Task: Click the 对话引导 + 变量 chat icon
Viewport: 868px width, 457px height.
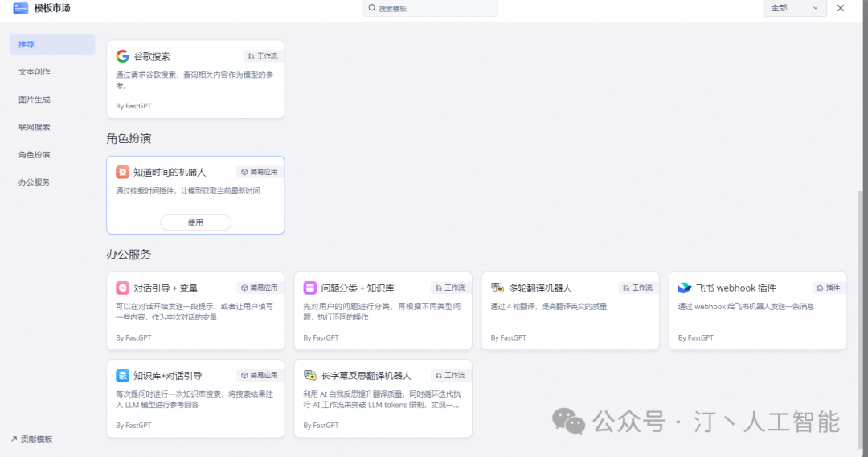Action: click(x=122, y=288)
